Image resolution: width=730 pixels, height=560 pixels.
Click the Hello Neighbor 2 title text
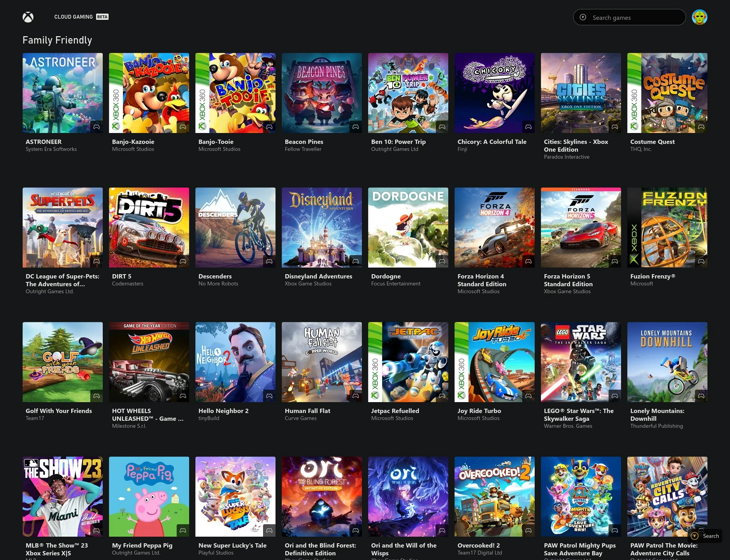point(223,411)
